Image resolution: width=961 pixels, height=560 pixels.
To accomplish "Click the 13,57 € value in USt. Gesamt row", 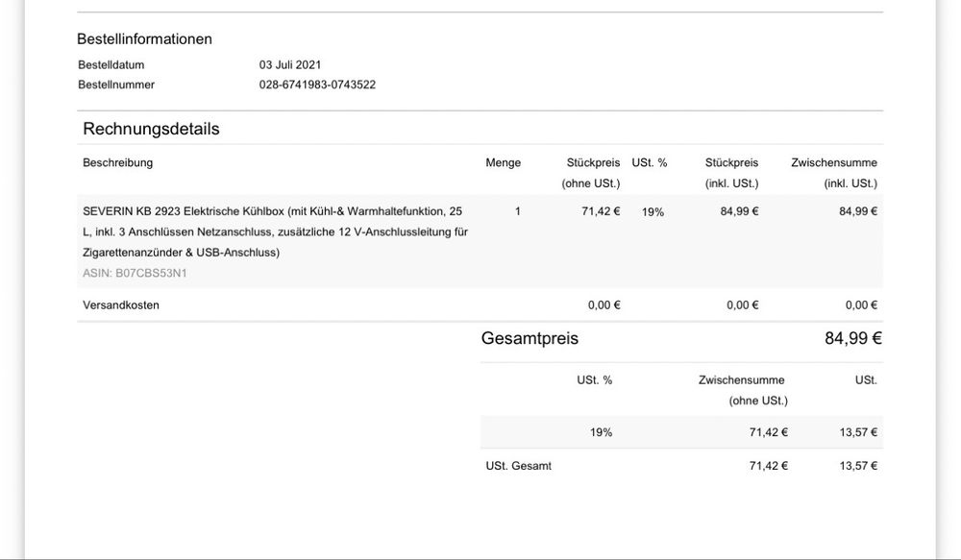I will click(858, 466).
